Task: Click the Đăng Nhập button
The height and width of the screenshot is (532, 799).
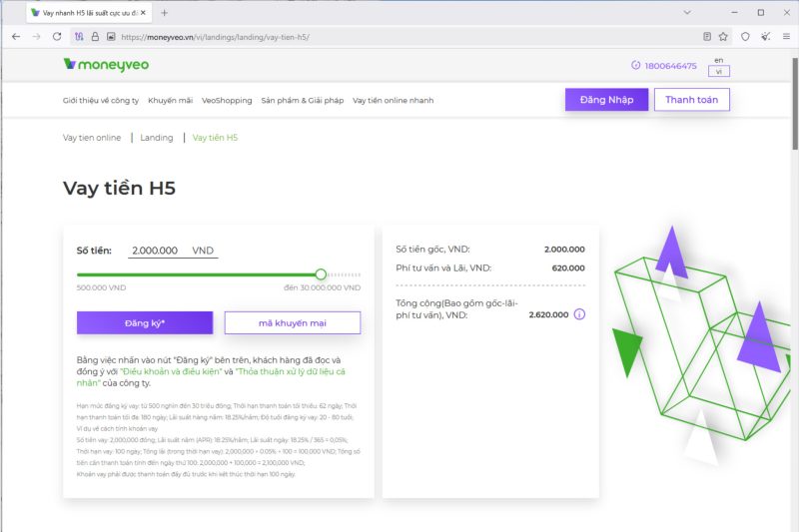Action: 606,99
